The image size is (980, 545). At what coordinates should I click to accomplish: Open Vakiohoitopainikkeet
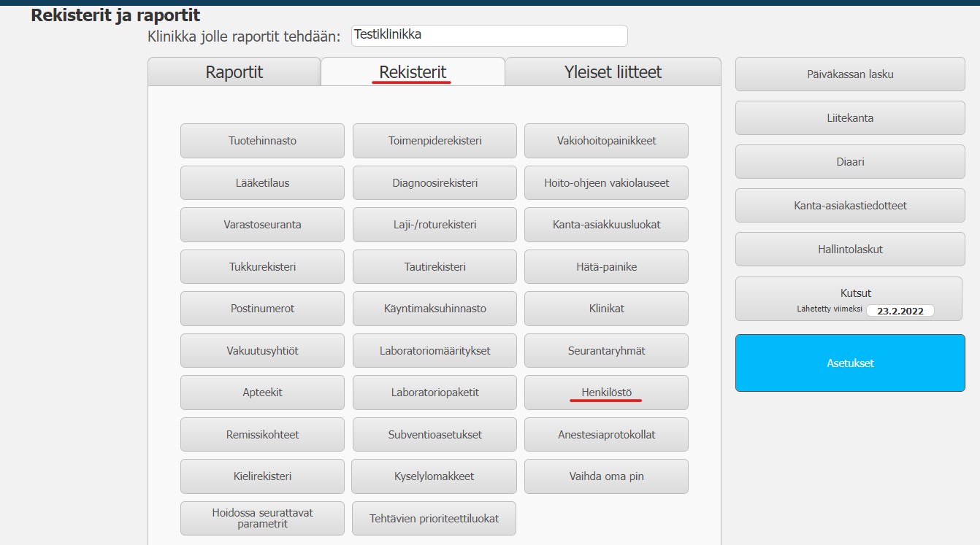tap(606, 141)
